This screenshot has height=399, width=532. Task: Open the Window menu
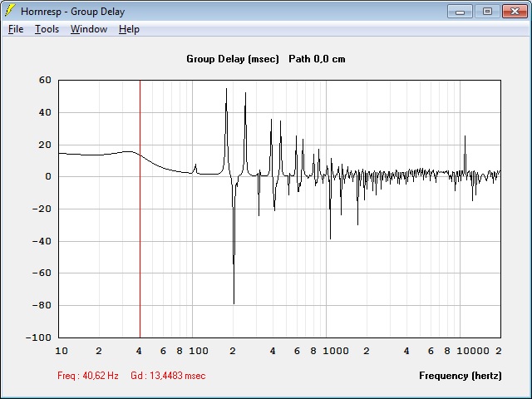89,29
